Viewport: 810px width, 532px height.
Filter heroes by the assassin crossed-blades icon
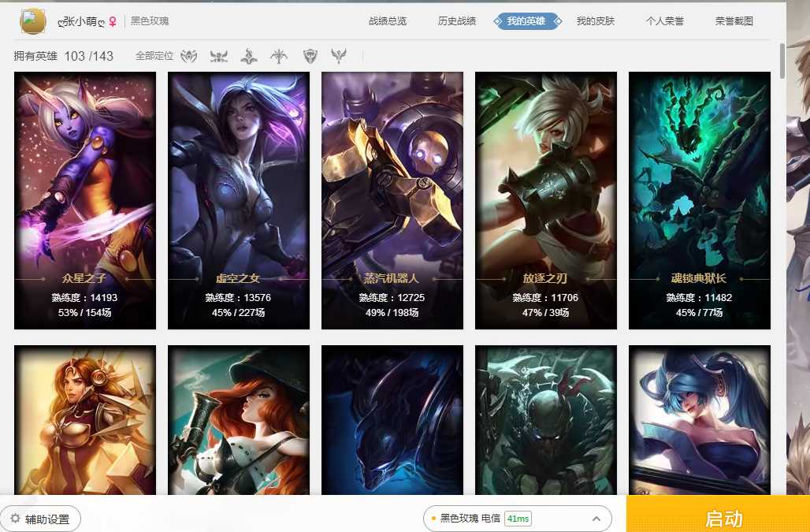coord(219,56)
